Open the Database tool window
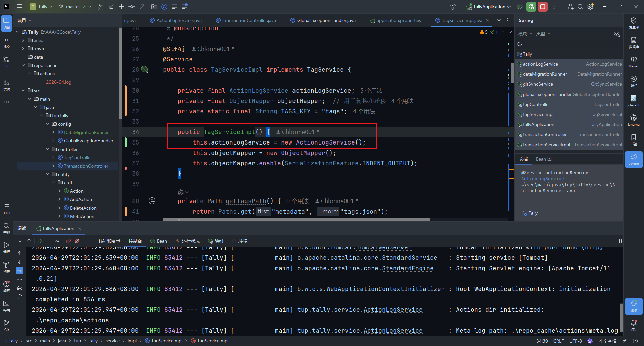This screenshot has width=644, height=346. 634,43
